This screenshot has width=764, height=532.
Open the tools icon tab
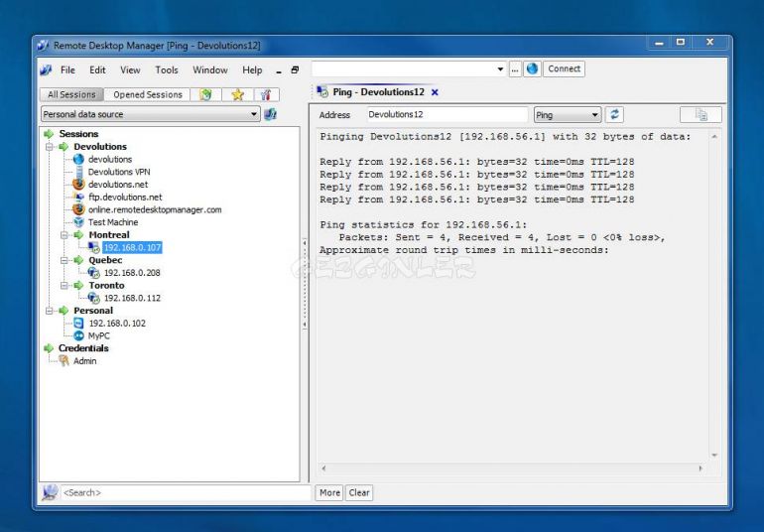click(266, 94)
